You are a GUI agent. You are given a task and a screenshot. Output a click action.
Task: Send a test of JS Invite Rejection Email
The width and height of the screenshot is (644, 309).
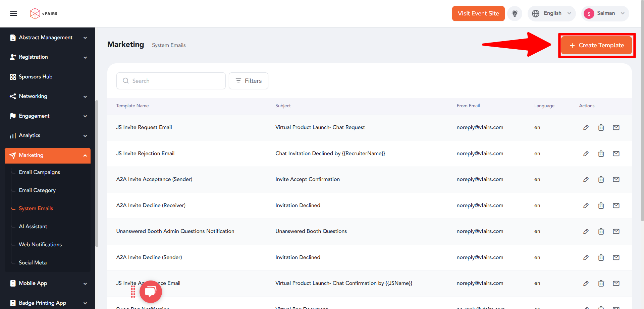click(x=616, y=153)
